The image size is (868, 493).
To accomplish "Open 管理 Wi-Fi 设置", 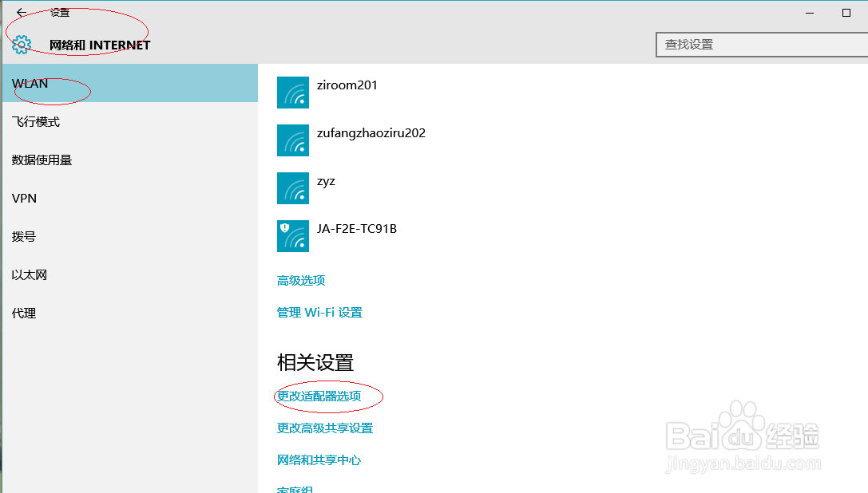I will (x=319, y=312).
